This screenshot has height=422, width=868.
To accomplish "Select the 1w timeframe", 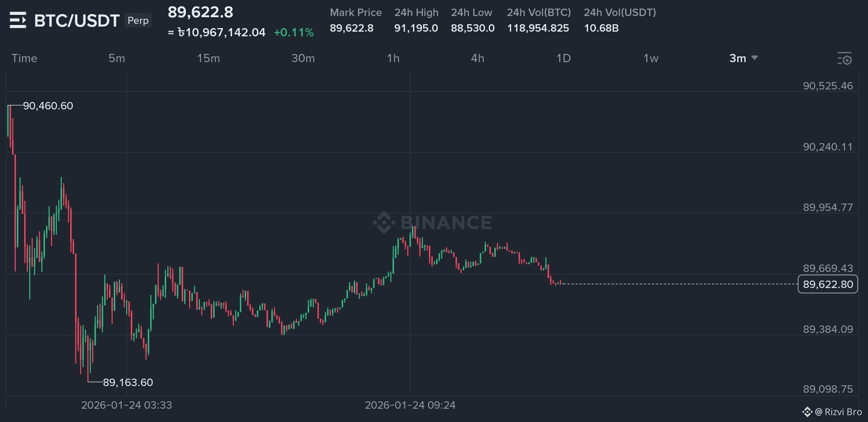I will pos(651,58).
